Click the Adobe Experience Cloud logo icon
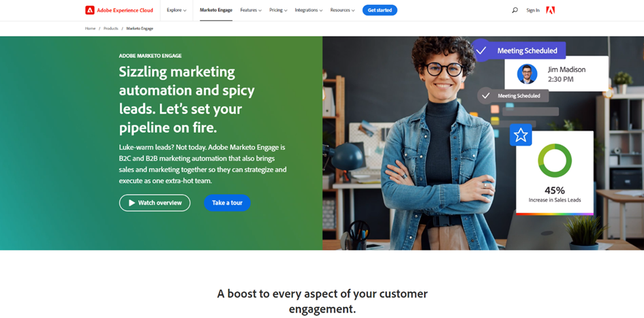The image size is (644, 318). [89, 10]
